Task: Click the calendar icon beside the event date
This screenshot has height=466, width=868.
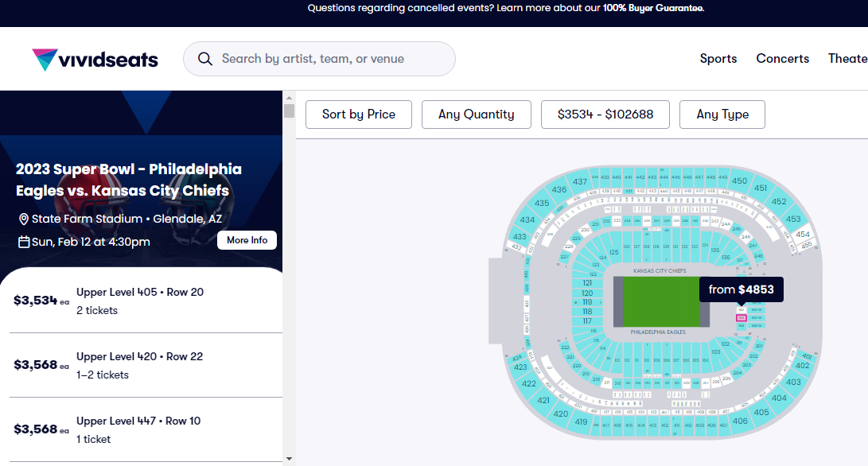Action: point(24,242)
